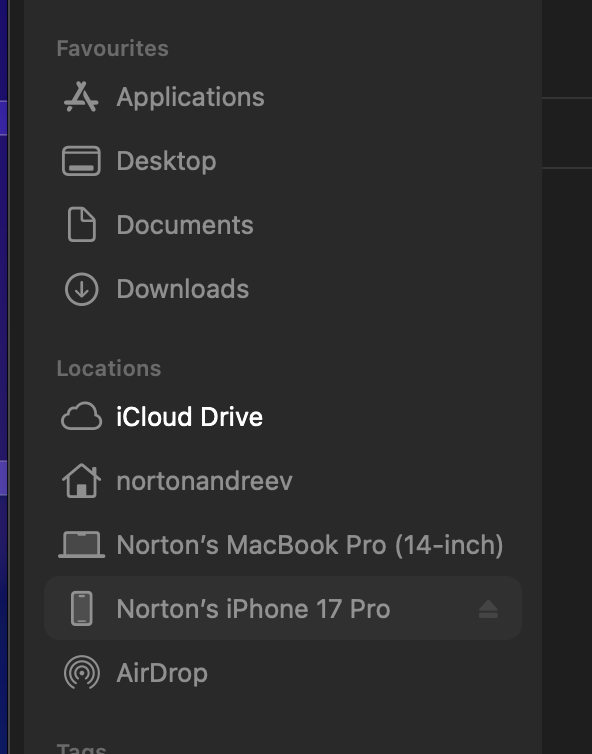Click the house icon beside nortonandreev
Viewport: 592px width, 754px height.
click(x=81, y=480)
